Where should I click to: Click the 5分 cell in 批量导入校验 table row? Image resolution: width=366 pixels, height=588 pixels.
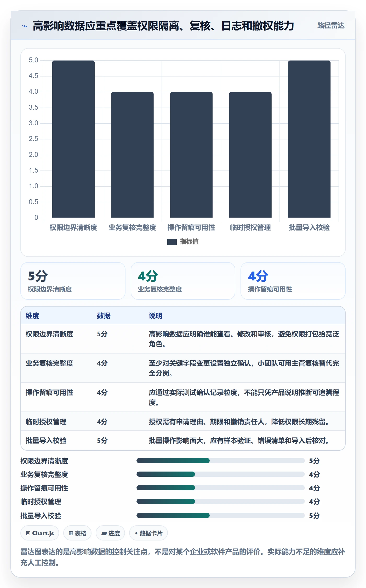(102, 440)
